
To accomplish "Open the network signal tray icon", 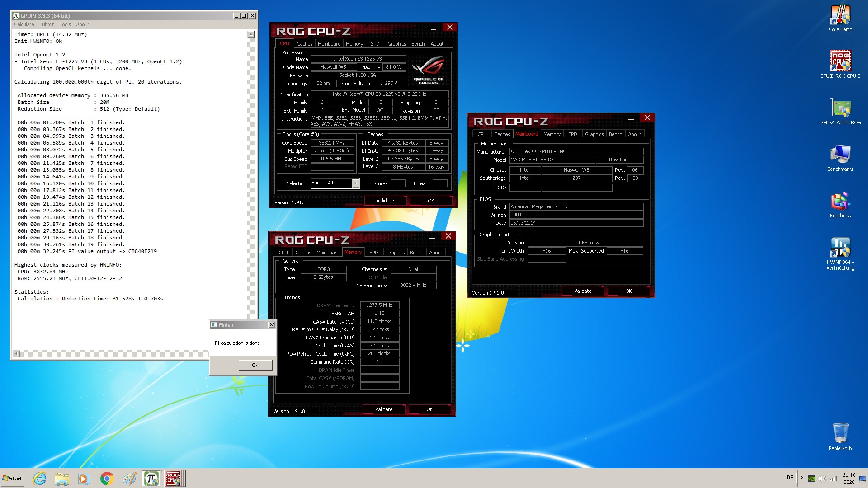I will click(x=833, y=479).
